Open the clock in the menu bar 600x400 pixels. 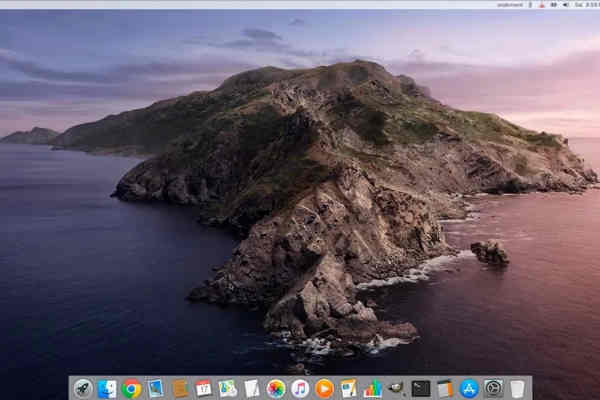point(587,5)
